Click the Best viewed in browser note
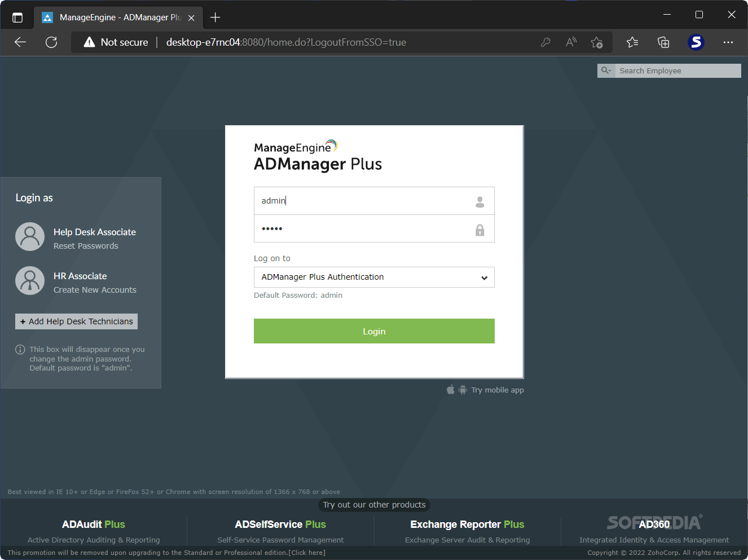 (x=174, y=492)
